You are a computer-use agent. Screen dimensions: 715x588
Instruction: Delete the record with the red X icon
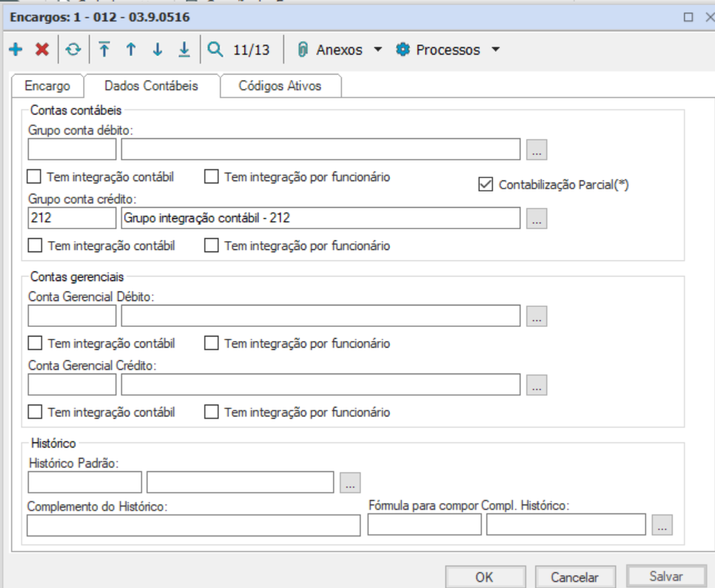[42, 50]
